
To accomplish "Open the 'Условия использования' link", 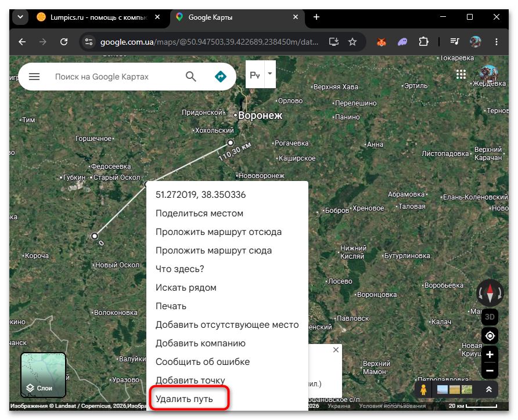I will click(x=393, y=406).
